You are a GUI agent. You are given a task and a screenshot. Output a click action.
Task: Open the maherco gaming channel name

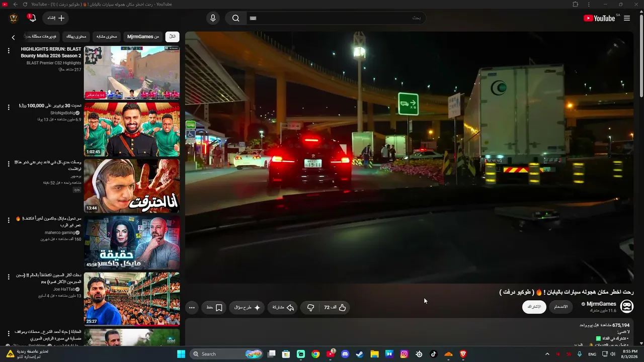coord(60,233)
